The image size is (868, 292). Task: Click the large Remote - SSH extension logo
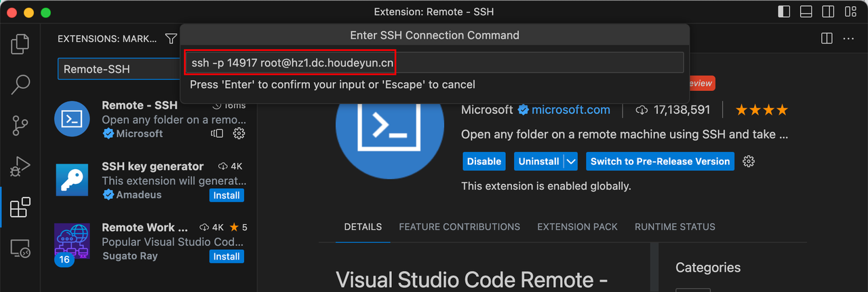390,134
